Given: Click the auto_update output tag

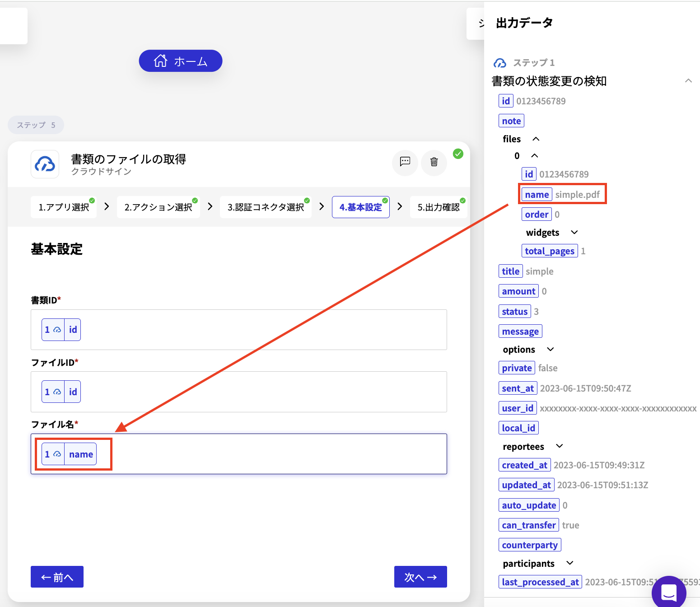Looking at the screenshot, I should tap(529, 505).
